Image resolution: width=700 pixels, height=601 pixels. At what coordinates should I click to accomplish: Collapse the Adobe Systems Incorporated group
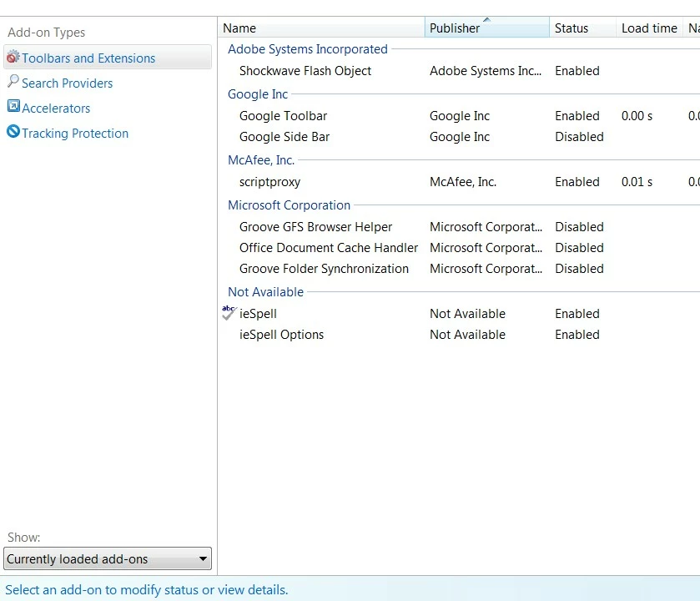(x=307, y=49)
